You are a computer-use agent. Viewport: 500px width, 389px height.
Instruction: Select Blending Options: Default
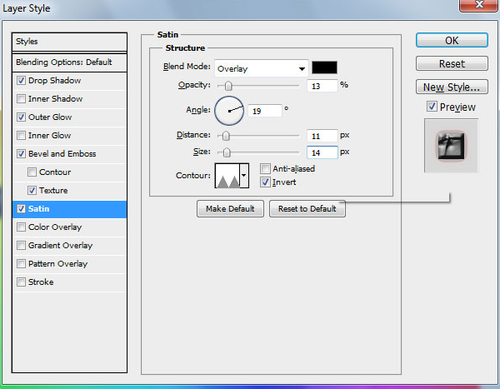pyautogui.click(x=69, y=62)
